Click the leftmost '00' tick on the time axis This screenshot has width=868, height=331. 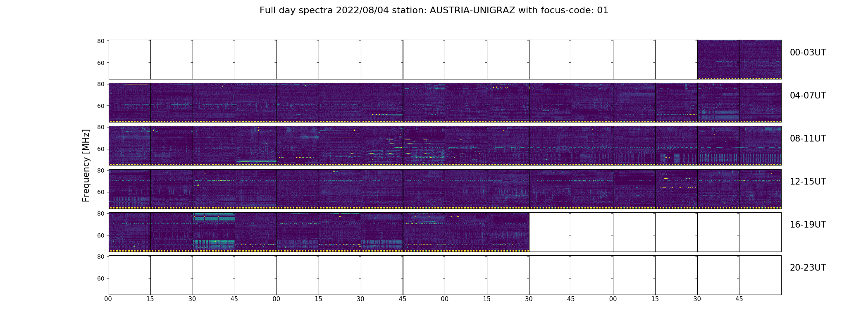108,299
